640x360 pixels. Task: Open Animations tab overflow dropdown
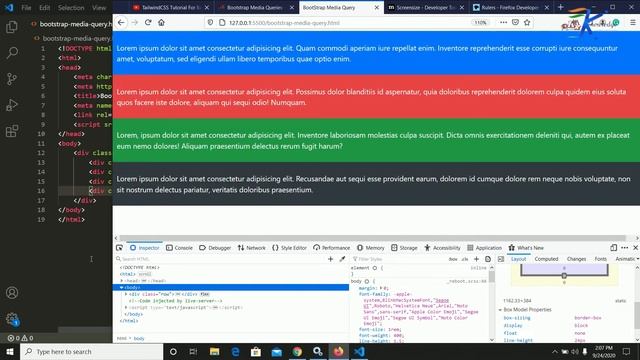pos(637,259)
